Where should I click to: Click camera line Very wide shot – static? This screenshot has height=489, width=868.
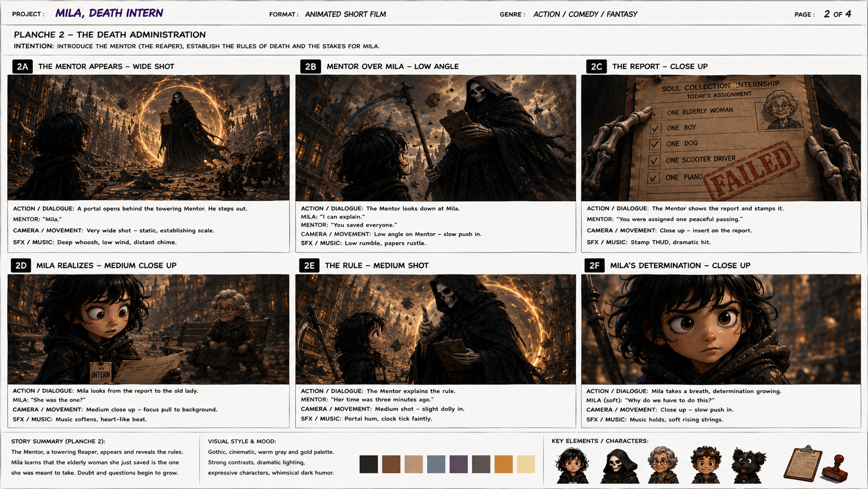coord(114,231)
